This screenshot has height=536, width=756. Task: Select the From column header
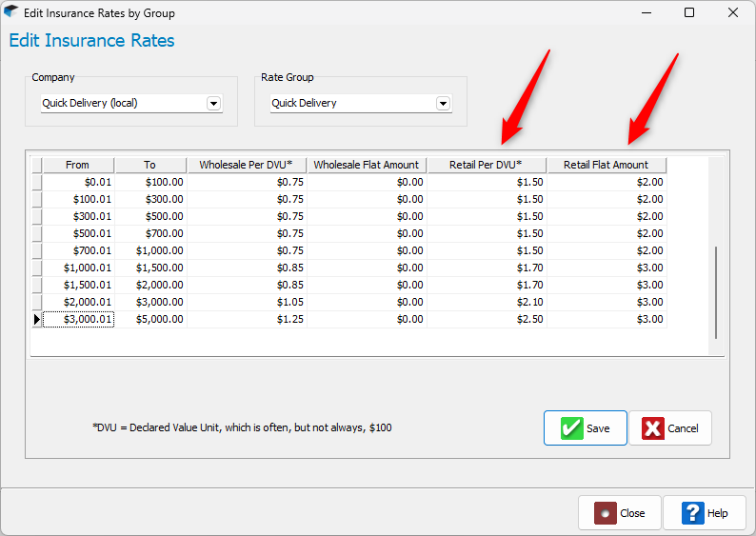[x=78, y=165]
